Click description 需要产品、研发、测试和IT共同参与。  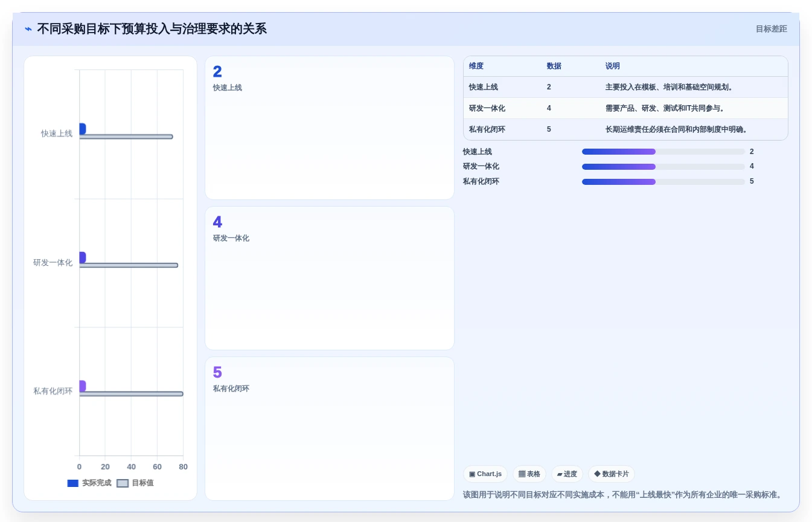point(665,108)
